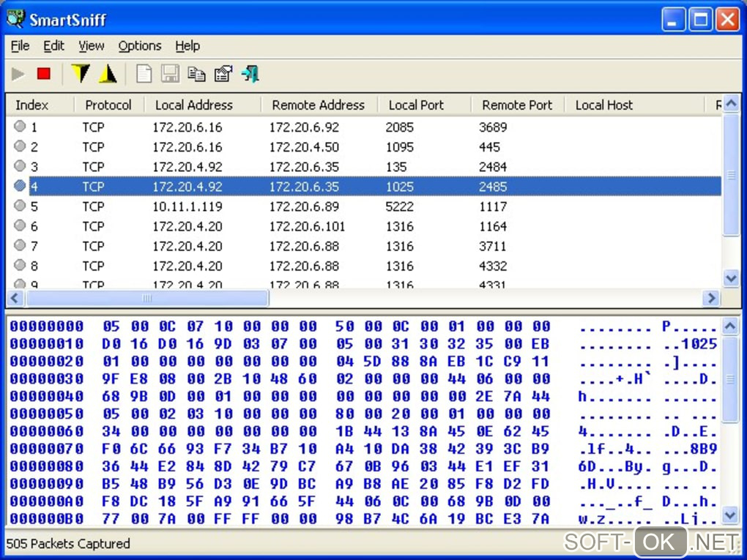Click the hex pane scroll up arrow
This screenshot has height=560, width=747.
[x=732, y=326]
